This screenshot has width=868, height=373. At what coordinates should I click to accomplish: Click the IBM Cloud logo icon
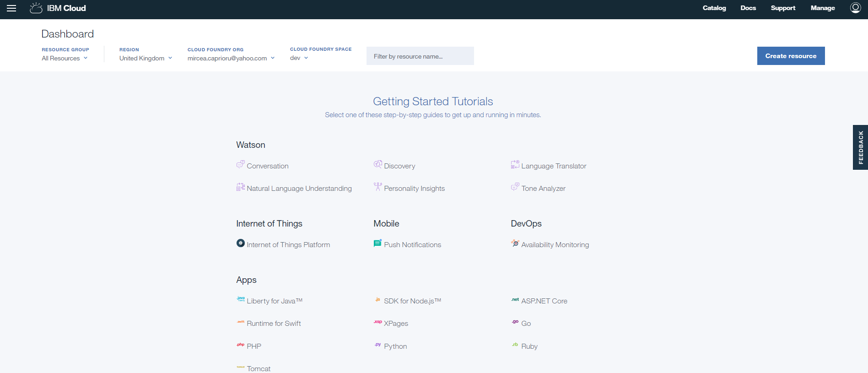36,8
